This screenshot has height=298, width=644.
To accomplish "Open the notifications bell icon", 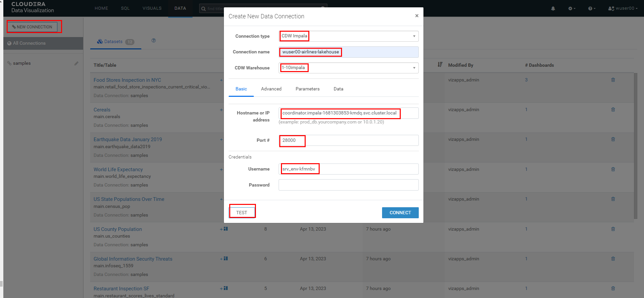I will click(x=553, y=8).
